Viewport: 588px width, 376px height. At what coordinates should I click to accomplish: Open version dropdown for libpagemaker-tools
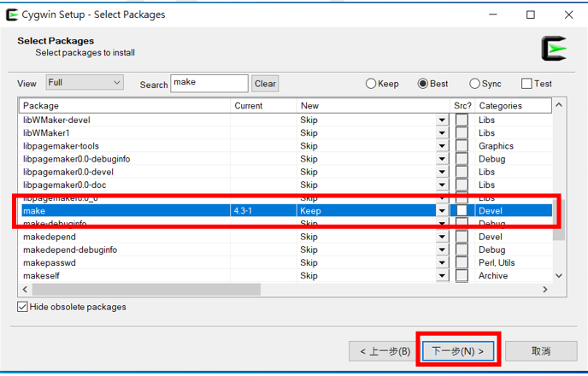point(442,146)
